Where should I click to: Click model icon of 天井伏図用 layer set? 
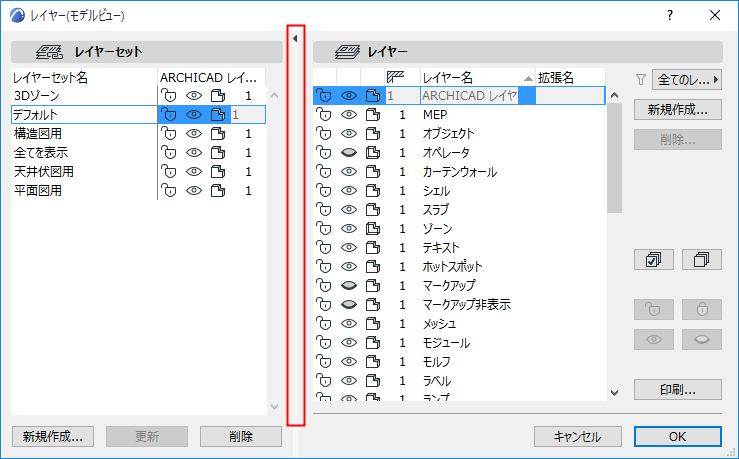click(218, 172)
